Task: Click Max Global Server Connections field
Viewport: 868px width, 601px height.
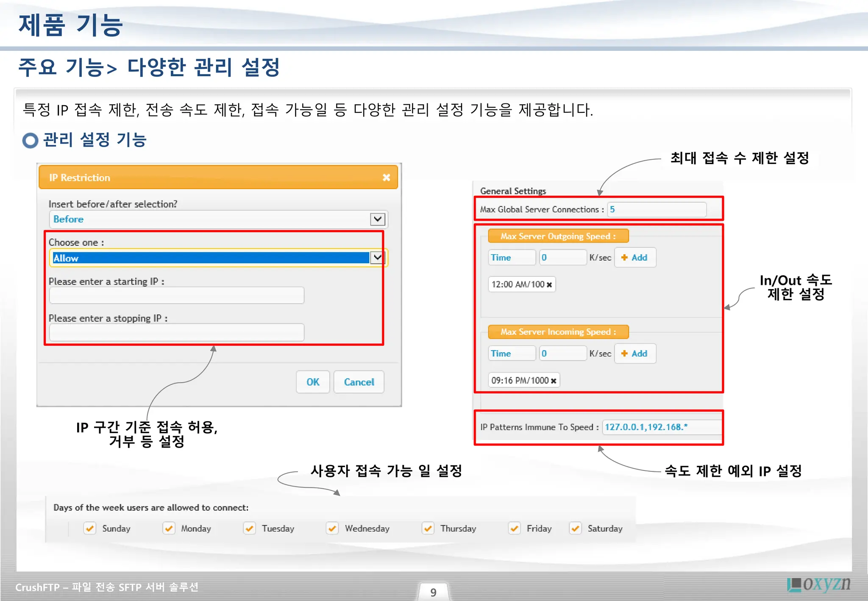Action: point(657,209)
